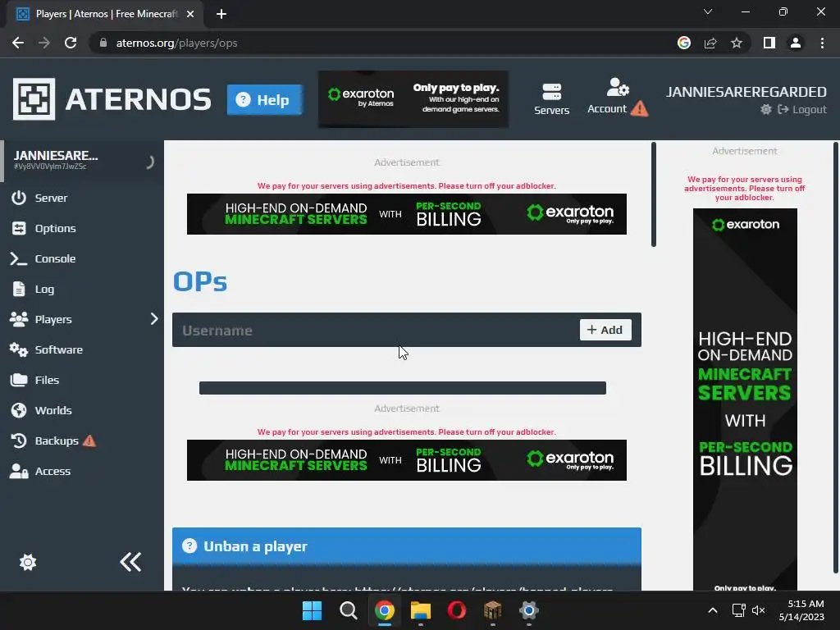Click the OPs page heading
The height and width of the screenshot is (630, 840).
pyautogui.click(x=200, y=281)
